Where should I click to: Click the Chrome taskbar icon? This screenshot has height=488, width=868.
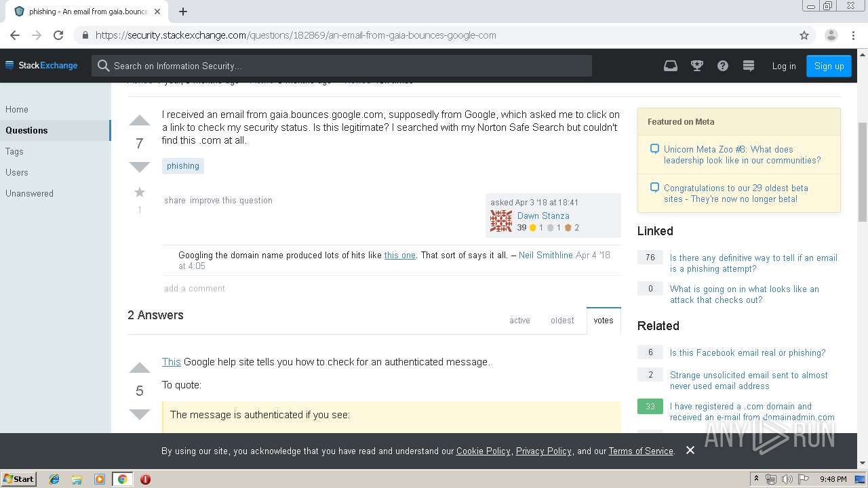(123, 479)
